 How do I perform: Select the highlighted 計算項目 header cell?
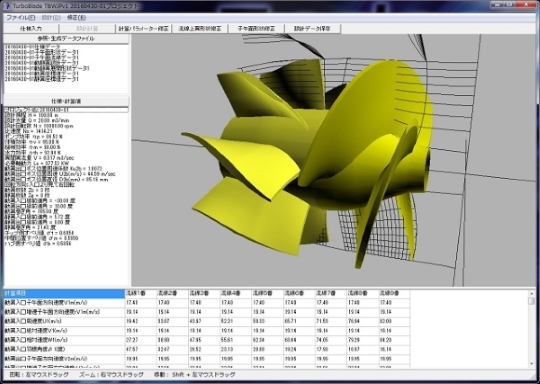[64, 293]
